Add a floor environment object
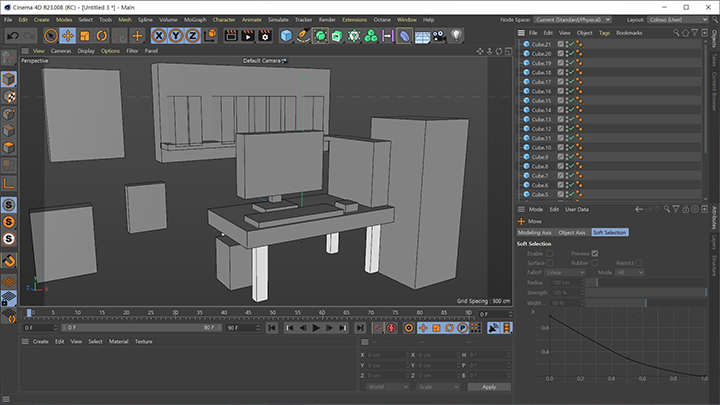720x405 pixels. [x=422, y=36]
